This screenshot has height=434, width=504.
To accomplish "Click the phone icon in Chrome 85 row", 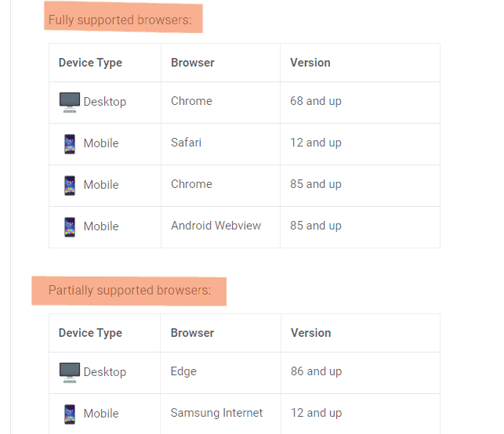I will (70, 186).
